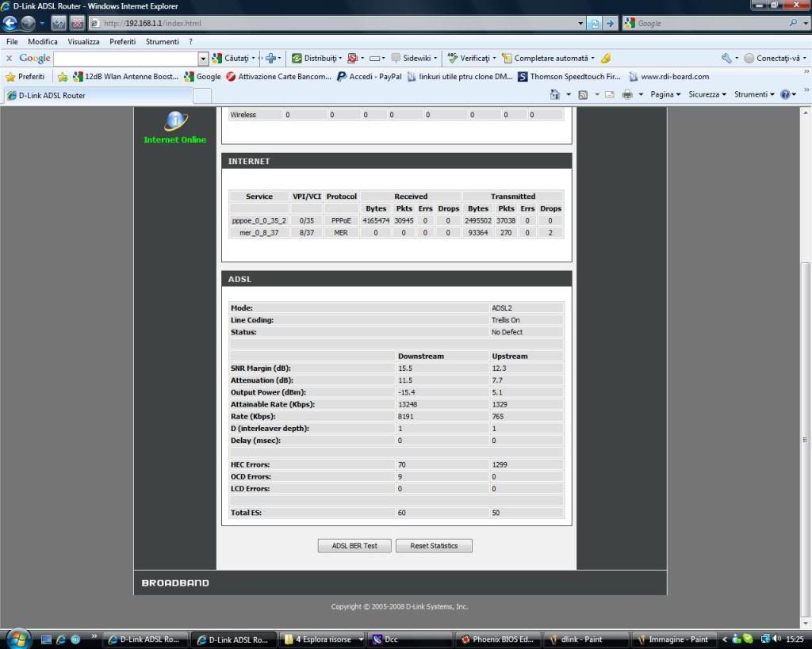Click the Home icon in command bar
The height and width of the screenshot is (649, 812).
click(555, 94)
